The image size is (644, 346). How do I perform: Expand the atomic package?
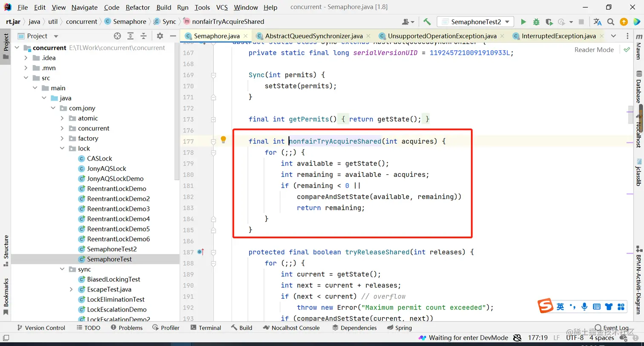tap(62, 118)
